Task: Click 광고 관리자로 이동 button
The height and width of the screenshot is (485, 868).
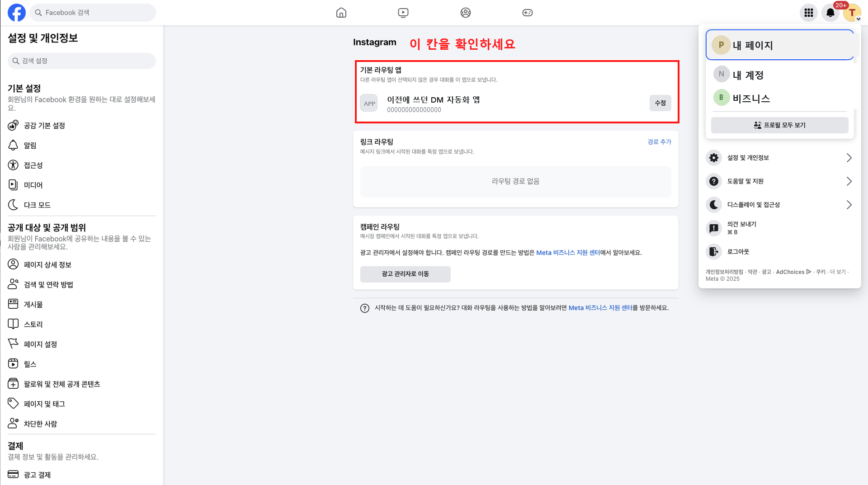Action: [406, 274]
